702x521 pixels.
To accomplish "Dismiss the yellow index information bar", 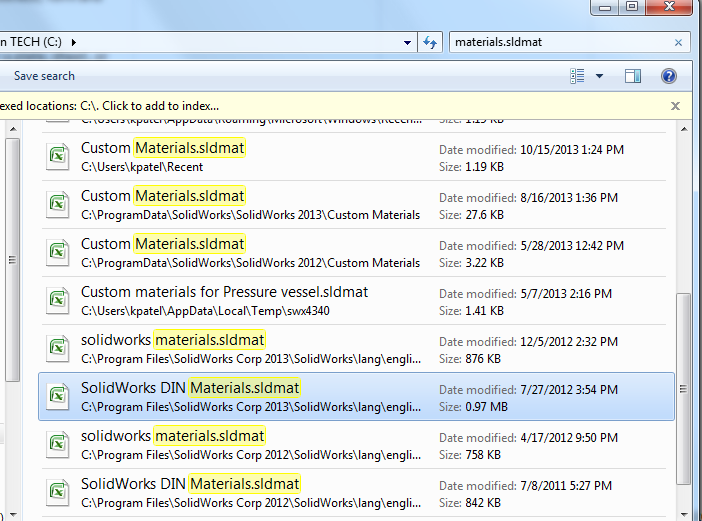I will (x=675, y=106).
